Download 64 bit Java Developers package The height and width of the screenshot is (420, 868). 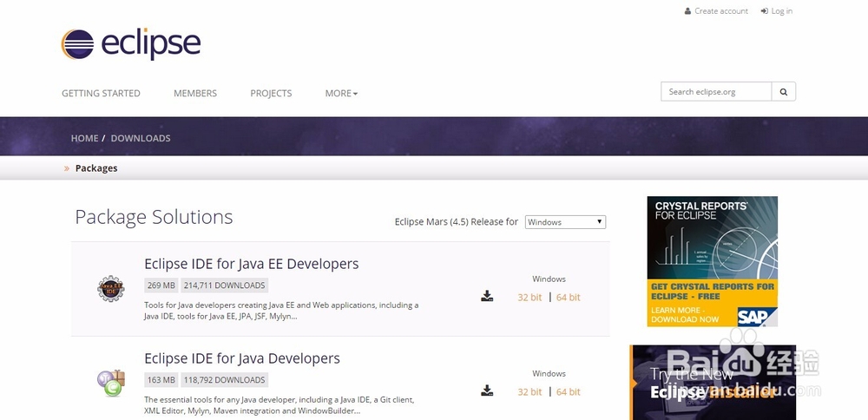[569, 392]
